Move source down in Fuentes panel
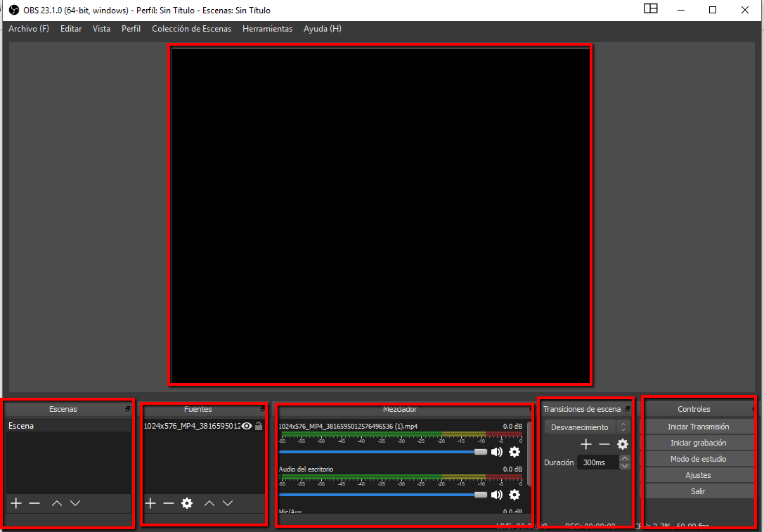Screen dimensions: 764x532 228,503
